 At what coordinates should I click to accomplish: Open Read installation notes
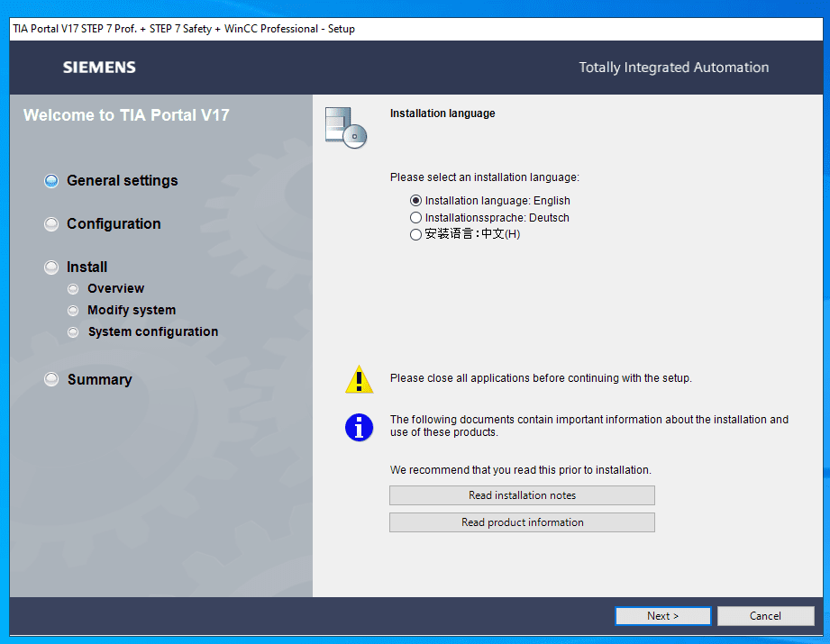pyautogui.click(x=522, y=495)
